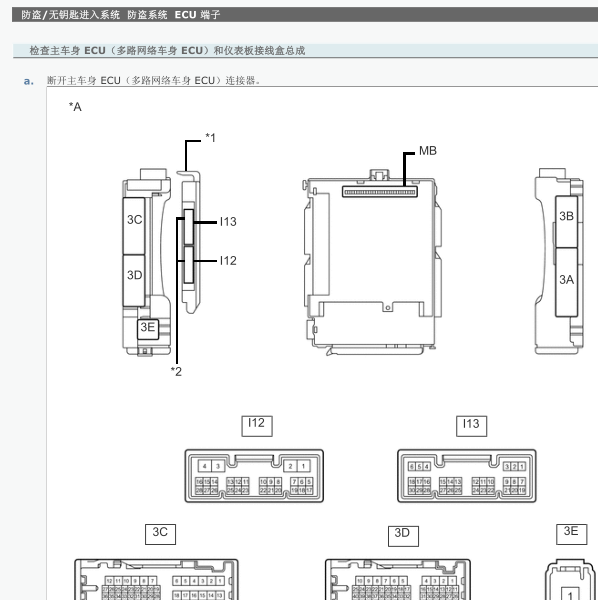
Task: Click the 3D block on the junction box
Action: [134, 280]
